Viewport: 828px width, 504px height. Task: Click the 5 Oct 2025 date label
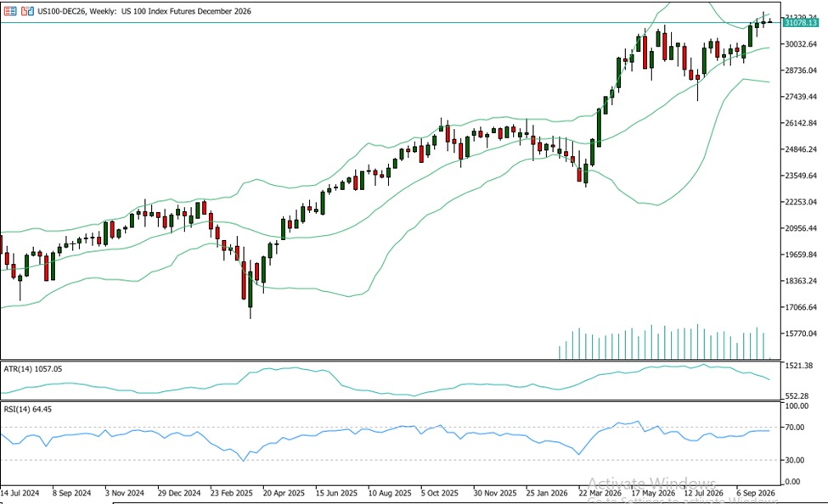439,493
